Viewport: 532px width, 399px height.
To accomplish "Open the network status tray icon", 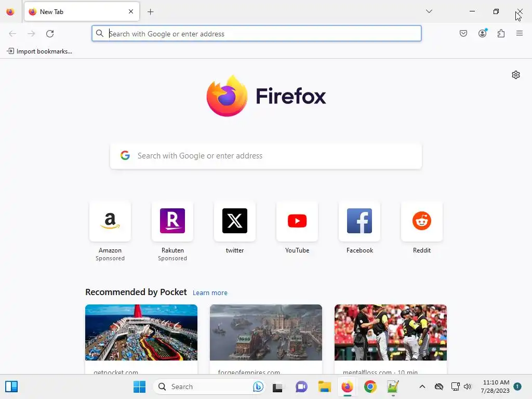I will point(455,387).
